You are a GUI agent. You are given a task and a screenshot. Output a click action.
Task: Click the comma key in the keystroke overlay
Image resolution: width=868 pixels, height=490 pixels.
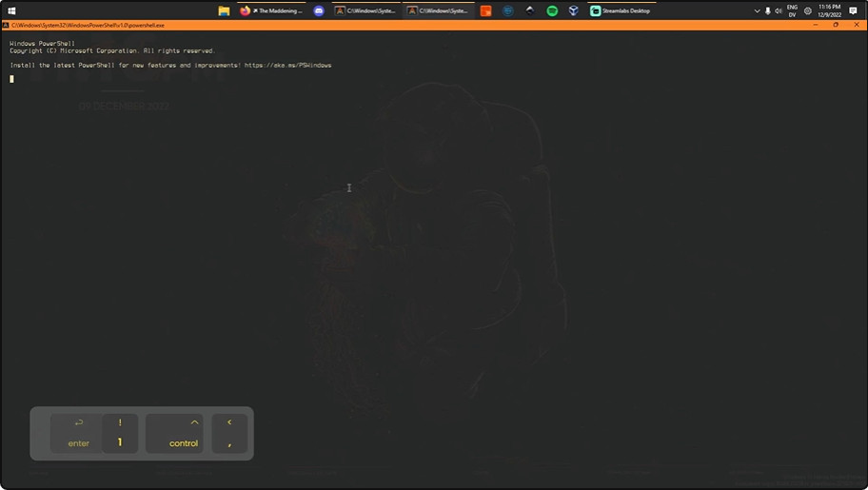[x=229, y=433]
